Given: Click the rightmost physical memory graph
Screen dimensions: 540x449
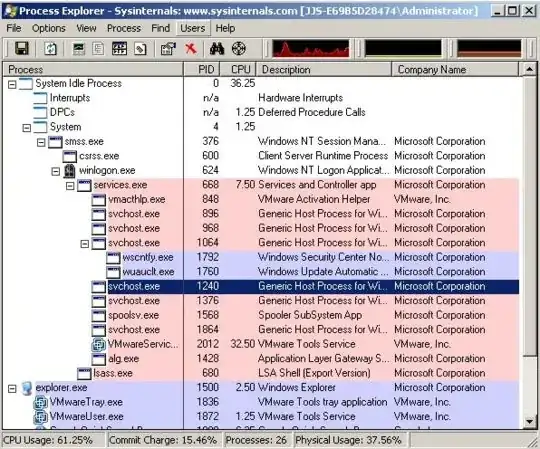Looking at the screenshot, I should [489, 49].
